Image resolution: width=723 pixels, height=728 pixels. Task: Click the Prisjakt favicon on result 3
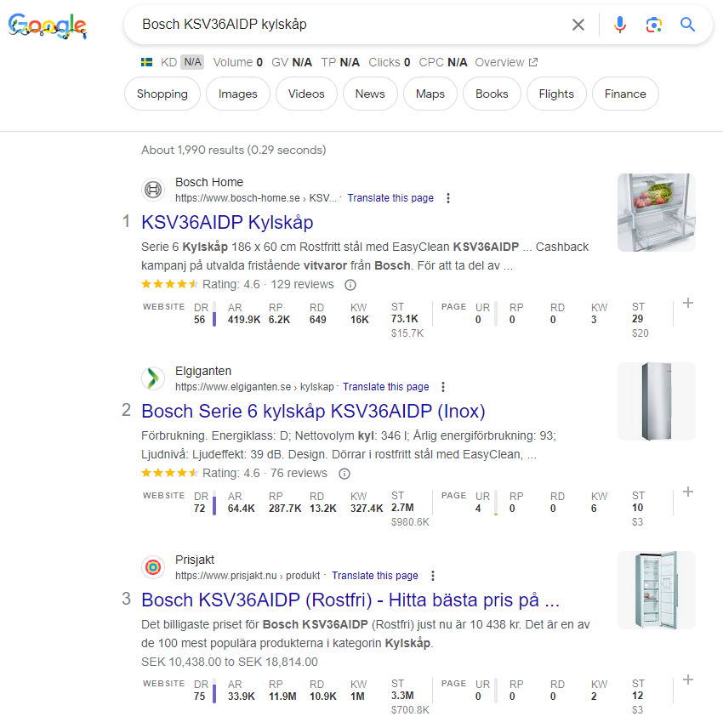[x=152, y=566]
